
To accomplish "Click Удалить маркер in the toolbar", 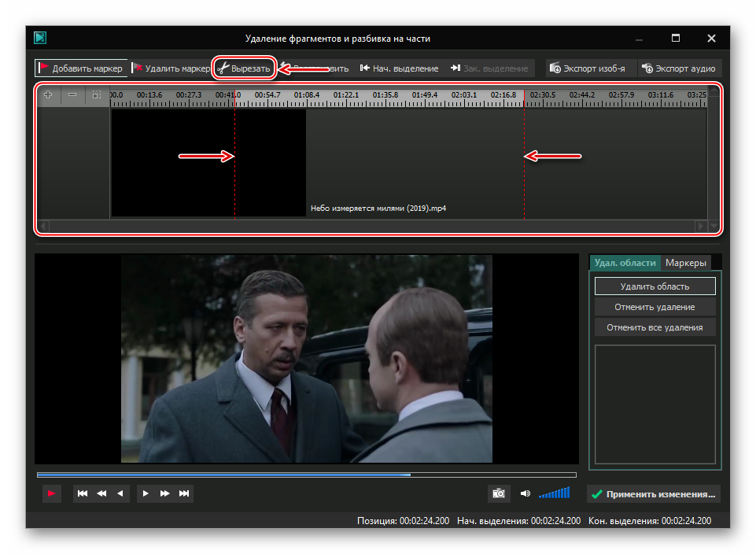I will [x=171, y=68].
